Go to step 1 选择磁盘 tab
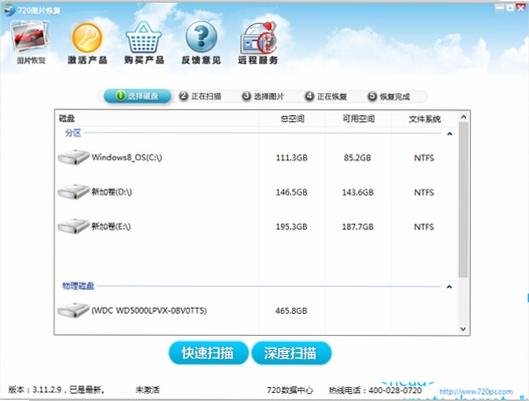Viewport: 529px width, 401px height. tap(137, 96)
